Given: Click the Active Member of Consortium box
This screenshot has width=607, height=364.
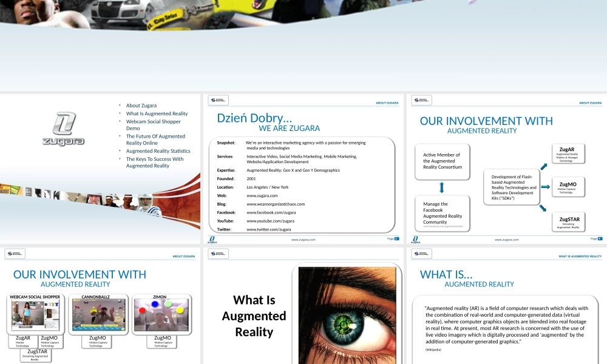Looking at the screenshot, I should tap(442, 161).
